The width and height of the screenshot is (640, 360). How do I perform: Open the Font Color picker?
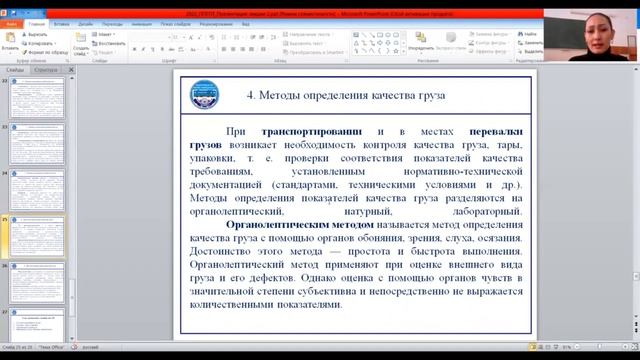[x=209, y=49]
